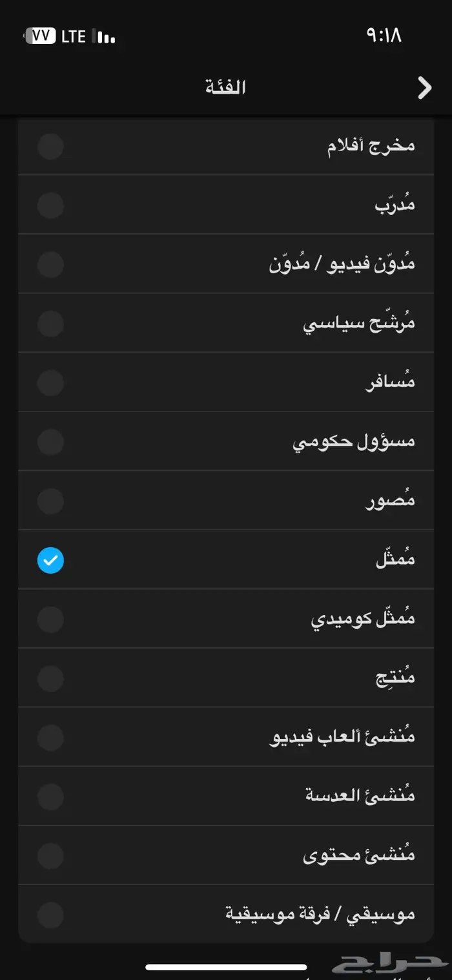452x980 pixels.
Task: Choose the مُصور category
Action: pyautogui.click(x=226, y=499)
